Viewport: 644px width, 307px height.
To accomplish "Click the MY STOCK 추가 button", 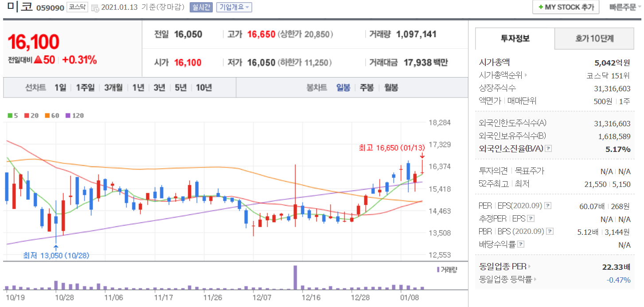I will tap(566, 8).
